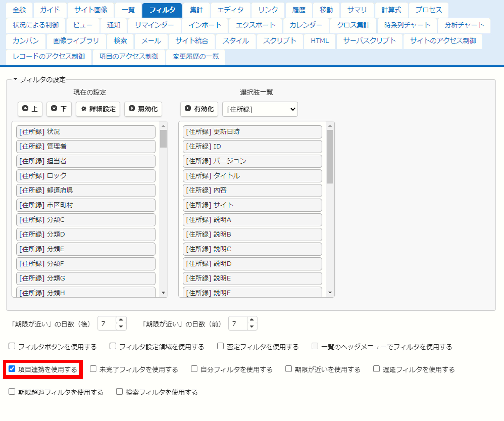The image size is (504, 421).
Task: Select [住所録] 分類C in current settings
Action: pyautogui.click(x=86, y=220)
